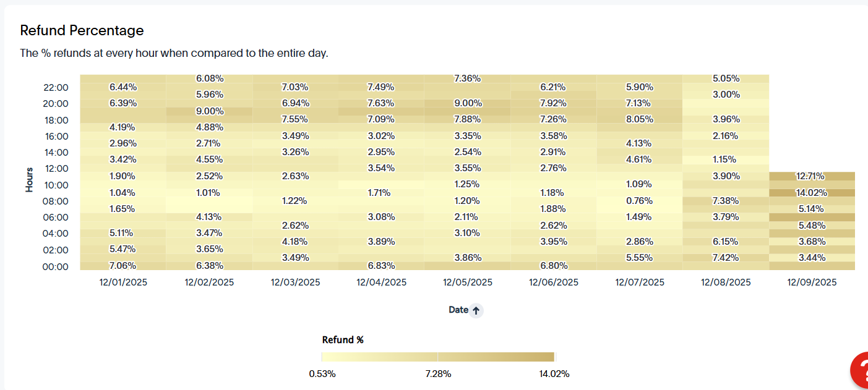Select the 0.76% cell on 12/07/2025
The height and width of the screenshot is (390, 868).
(x=640, y=201)
